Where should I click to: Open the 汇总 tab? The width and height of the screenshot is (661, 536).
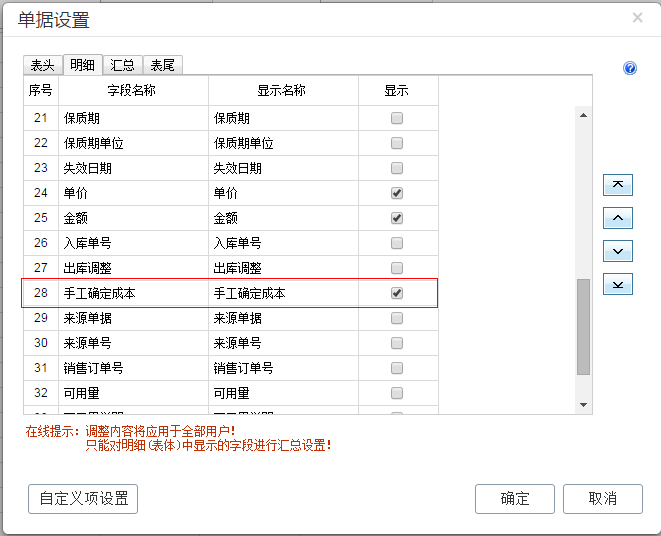[x=122, y=65]
